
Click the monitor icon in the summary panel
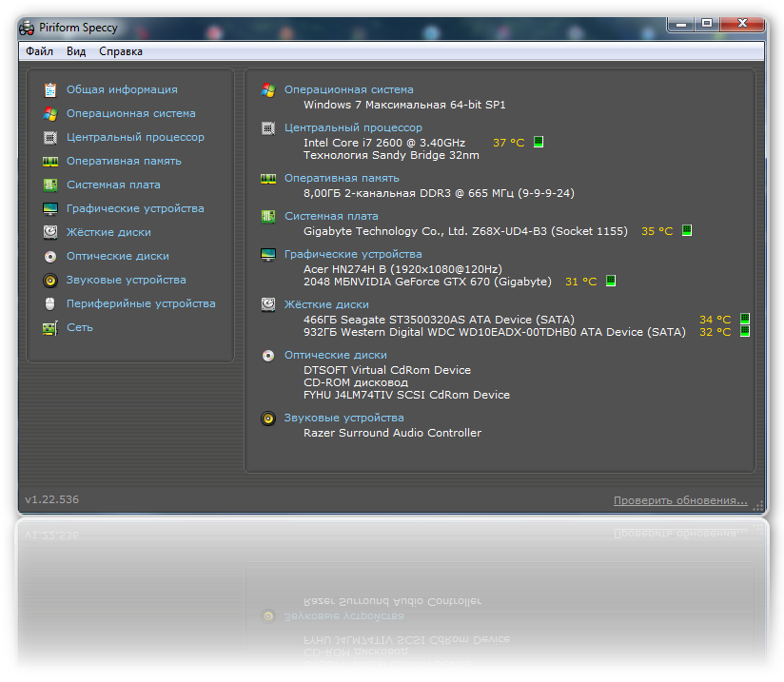click(268, 255)
